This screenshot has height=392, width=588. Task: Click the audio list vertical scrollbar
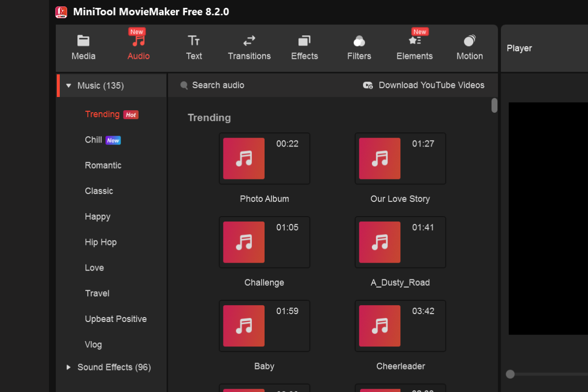pyautogui.click(x=494, y=106)
